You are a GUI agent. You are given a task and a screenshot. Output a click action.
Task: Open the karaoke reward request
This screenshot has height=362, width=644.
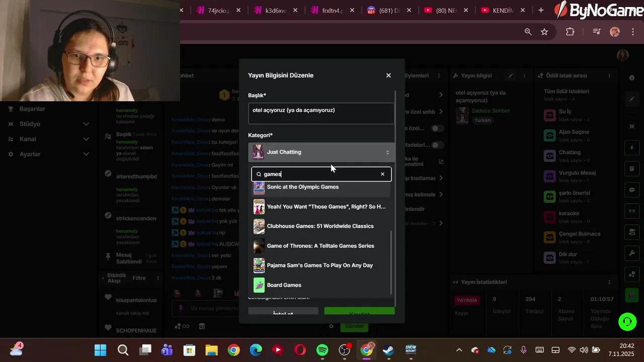[x=576, y=217]
